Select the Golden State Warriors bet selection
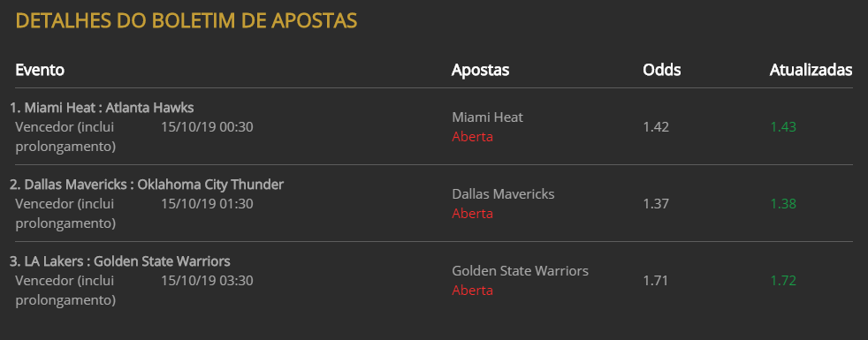Viewport: 868px width, 340px height. (x=520, y=271)
